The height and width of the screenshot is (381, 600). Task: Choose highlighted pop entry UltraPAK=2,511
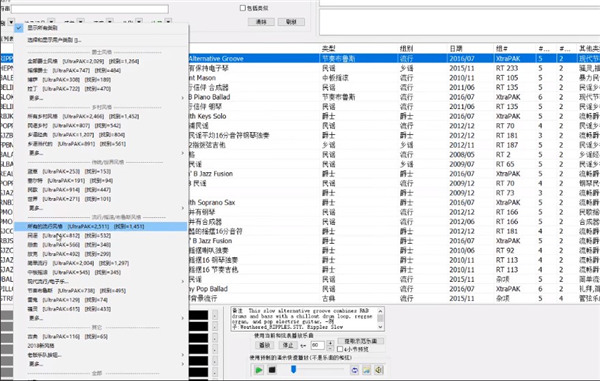coord(101,226)
